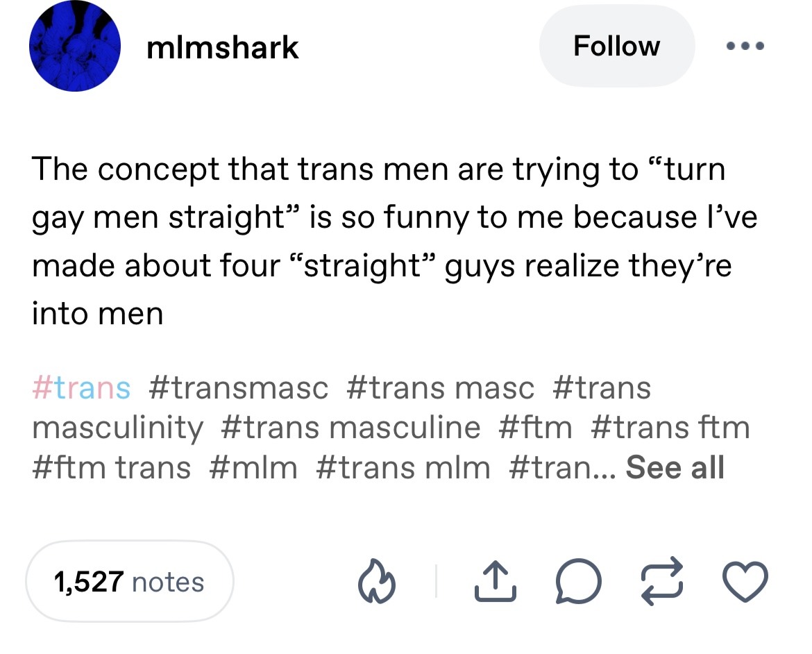Click the Blaze flame icon
This screenshot has height=654, width=812.
377,581
